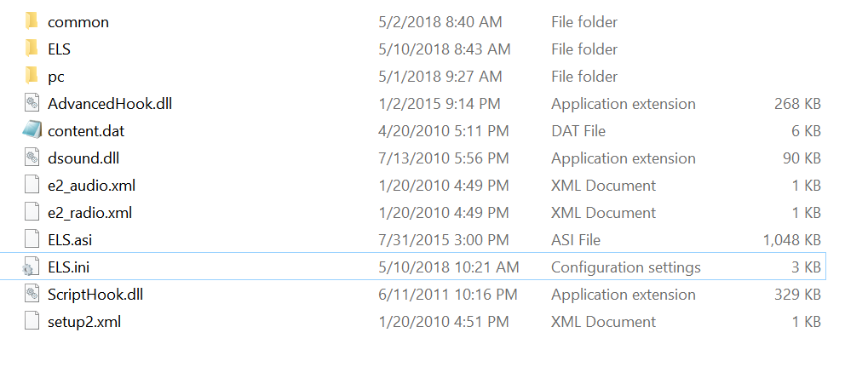Click the common folder icon
The image size is (868, 367).
point(32,21)
